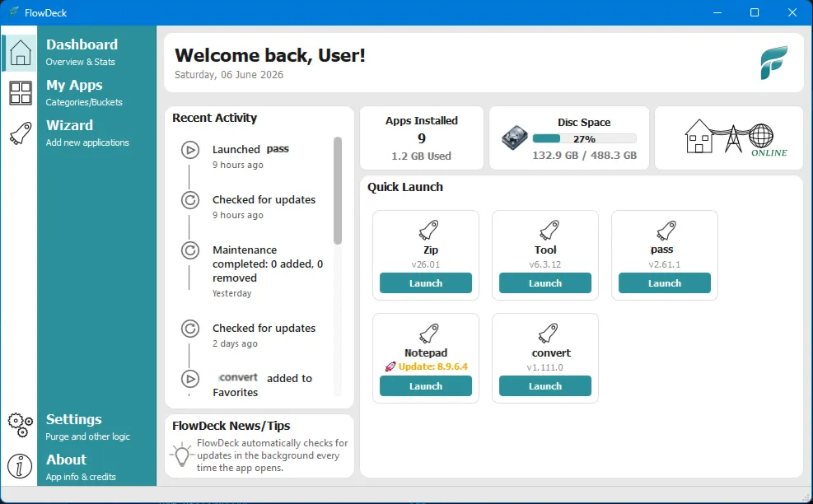
Task: Click the lightbulb tip icon
Action: [181, 455]
